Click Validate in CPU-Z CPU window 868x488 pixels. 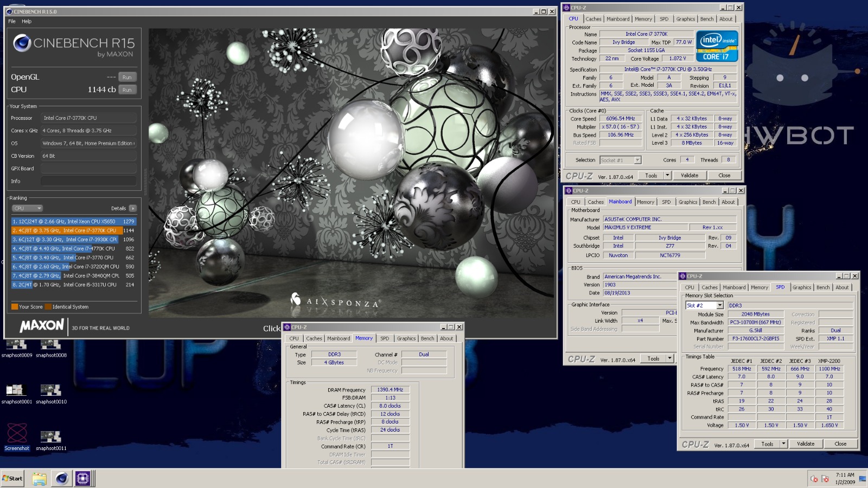[690, 175]
